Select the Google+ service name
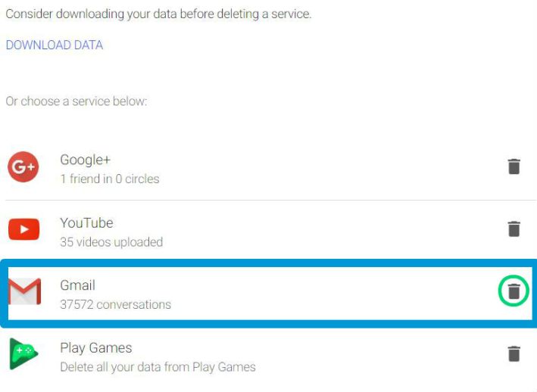 [x=86, y=160]
